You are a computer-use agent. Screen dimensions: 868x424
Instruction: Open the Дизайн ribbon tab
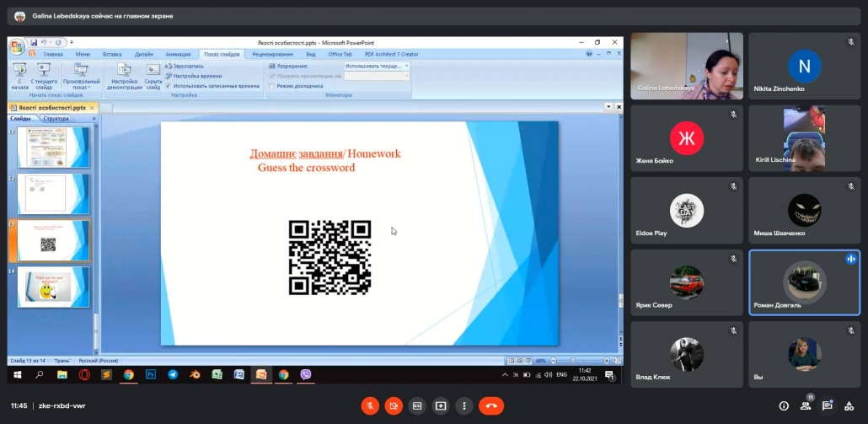point(144,54)
